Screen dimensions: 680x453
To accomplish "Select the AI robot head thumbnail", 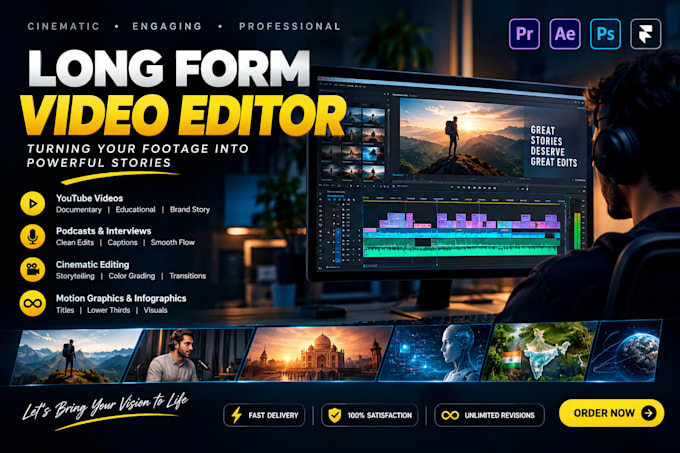I will (435, 353).
